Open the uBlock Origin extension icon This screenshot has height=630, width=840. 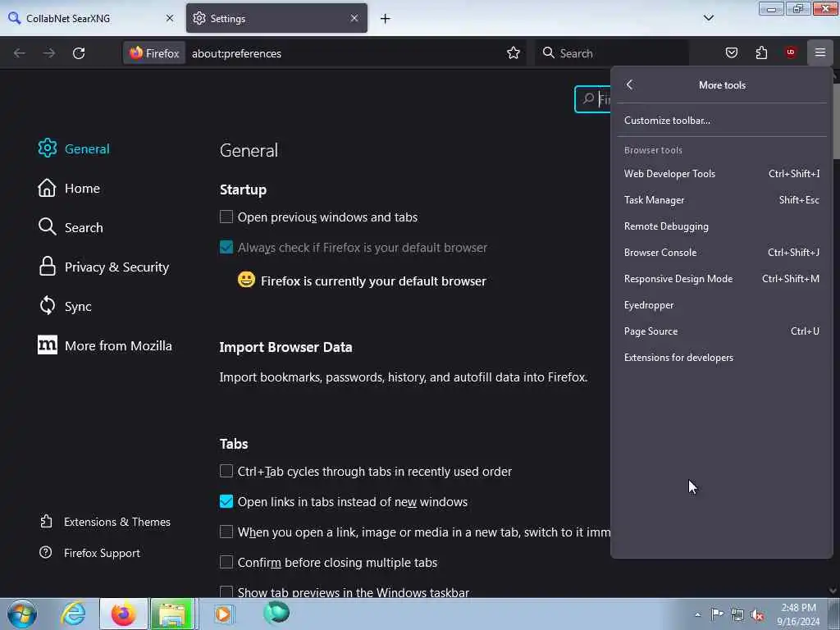790,52
